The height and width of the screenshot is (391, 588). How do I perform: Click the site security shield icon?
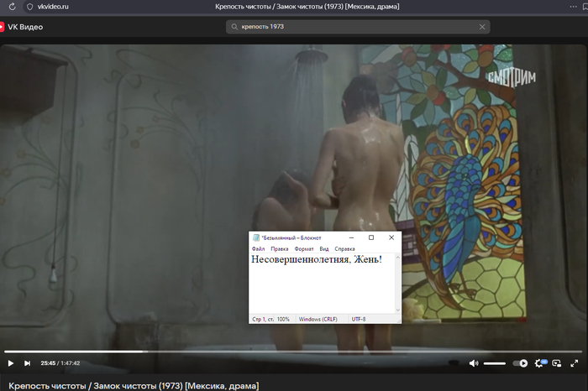click(x=30, y=7)
